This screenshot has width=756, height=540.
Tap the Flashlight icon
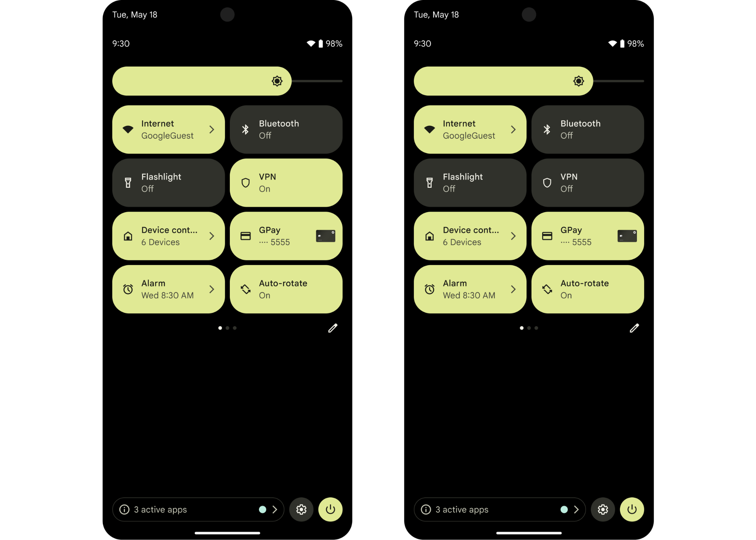127,183
